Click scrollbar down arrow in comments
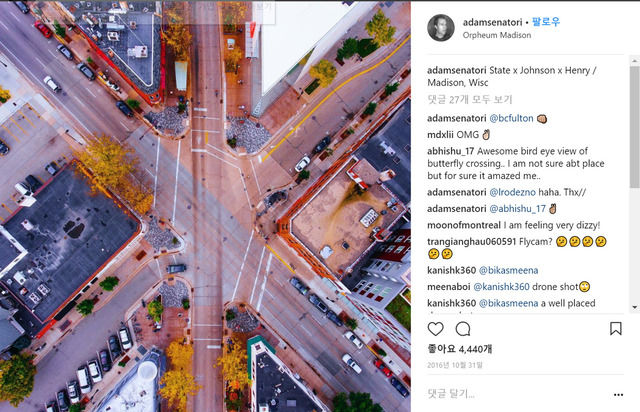This screenshot has width=640, height=412. [635, 307]
